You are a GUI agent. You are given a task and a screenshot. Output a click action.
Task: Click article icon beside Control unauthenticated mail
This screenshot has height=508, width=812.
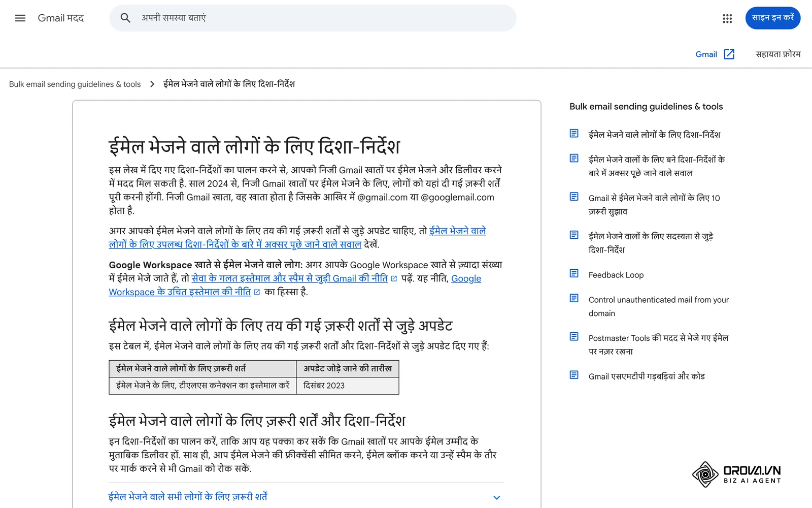point(574,298)
